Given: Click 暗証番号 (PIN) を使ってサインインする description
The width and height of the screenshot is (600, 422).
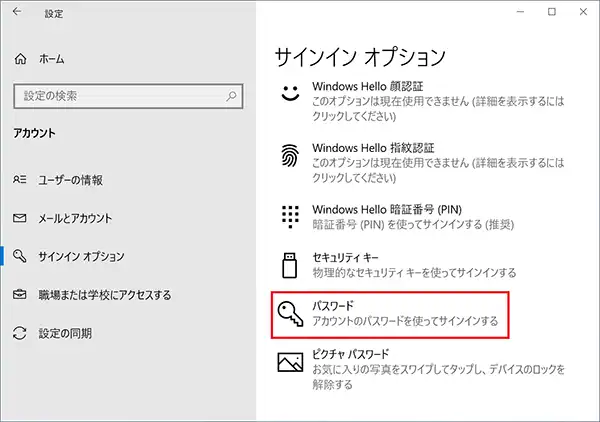Looking at the screenshot, I should click(413, 225).
